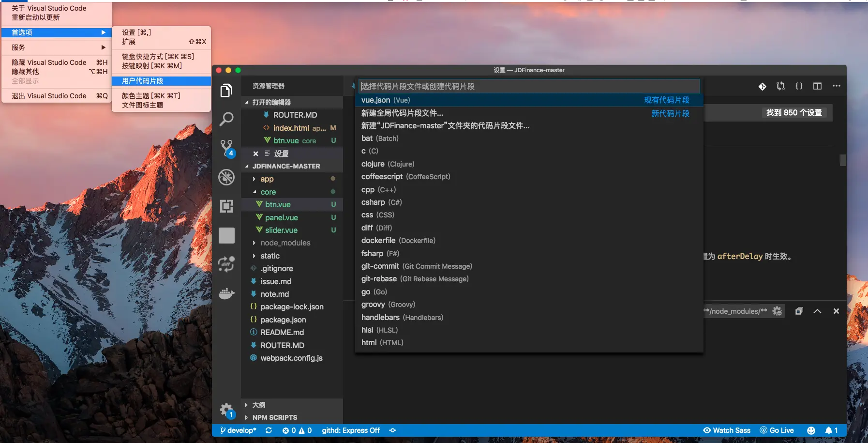Select git-commit (Git Commit Message) entry
This screenshot has height=443, width=868.
tap(529, 266)
